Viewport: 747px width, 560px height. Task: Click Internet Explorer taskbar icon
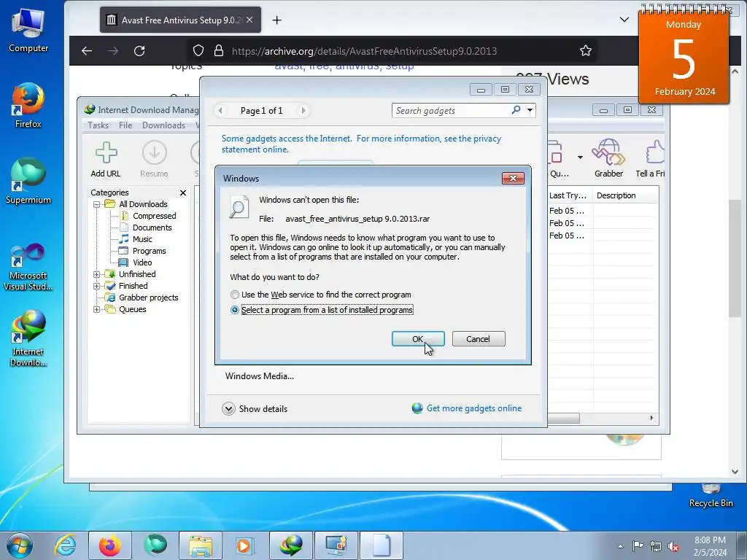tap(65, 545)
